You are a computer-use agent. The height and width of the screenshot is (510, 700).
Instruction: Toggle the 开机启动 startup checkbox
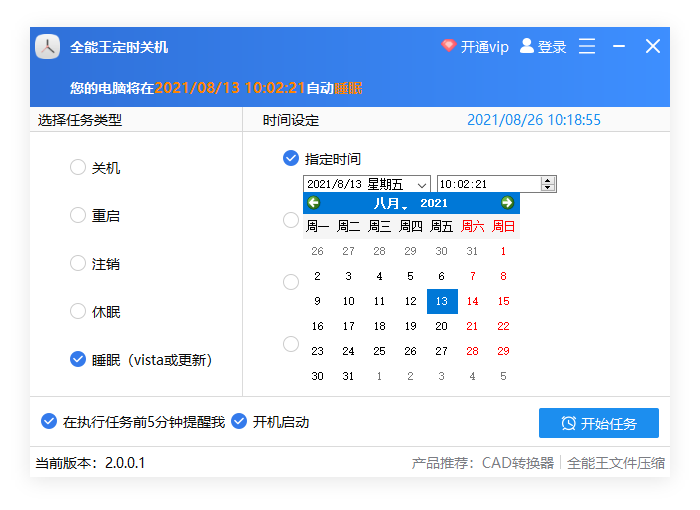239,422
